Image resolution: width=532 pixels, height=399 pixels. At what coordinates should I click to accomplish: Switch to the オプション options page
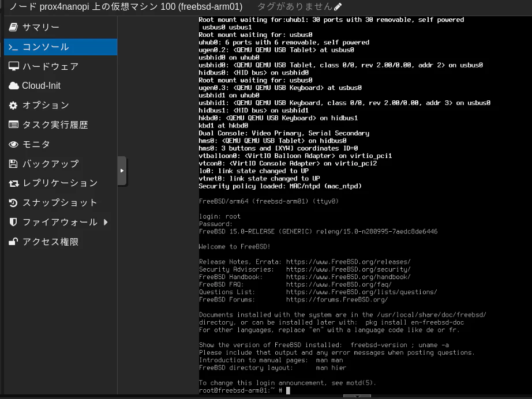pyautogui.click(x=61, y=106)
